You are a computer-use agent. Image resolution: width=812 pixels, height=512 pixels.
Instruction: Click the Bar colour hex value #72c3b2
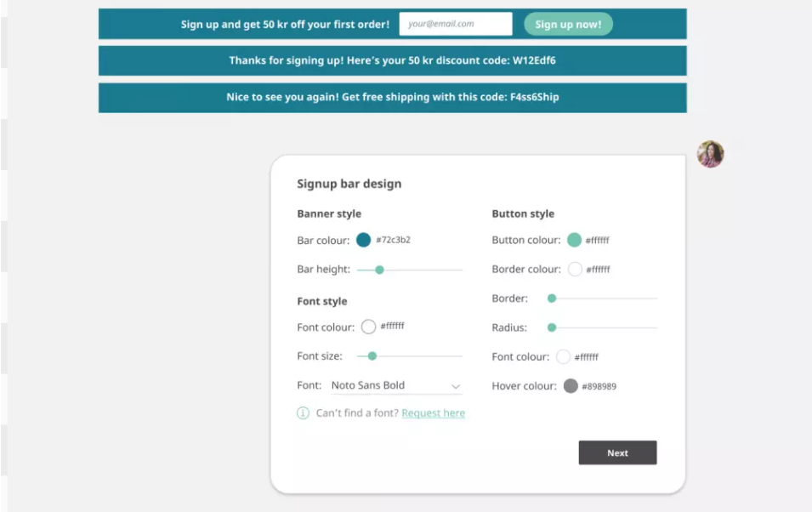(x=393, y=240)
